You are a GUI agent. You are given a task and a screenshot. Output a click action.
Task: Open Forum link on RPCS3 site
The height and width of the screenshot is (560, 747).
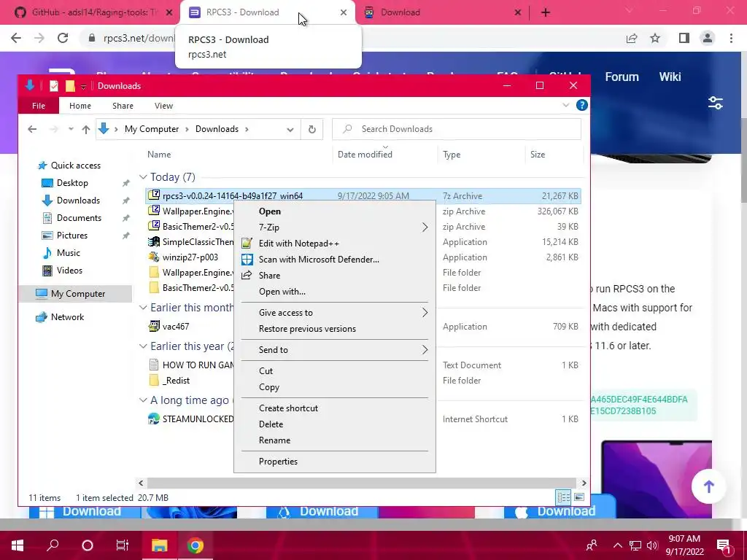pyautogui.click(x=622, y=77)
